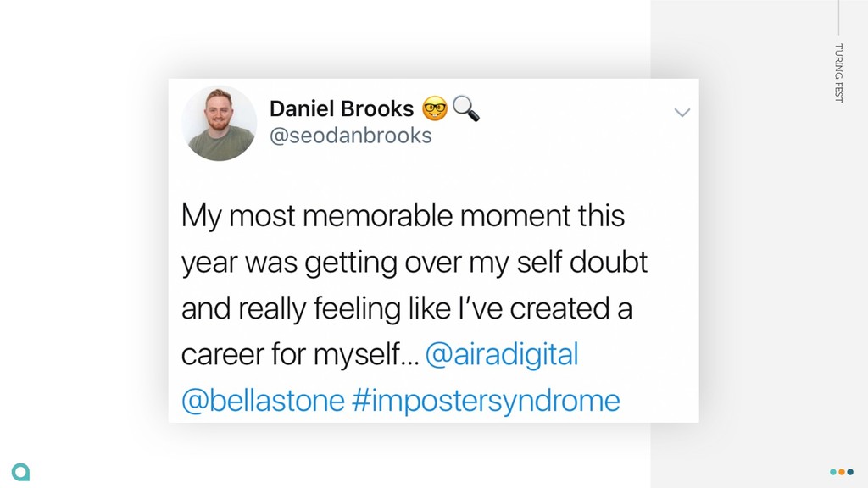The height and width of the screenshot is (488, 868).
Task: Click the white tweet card header area
Action: click(433, 123)
